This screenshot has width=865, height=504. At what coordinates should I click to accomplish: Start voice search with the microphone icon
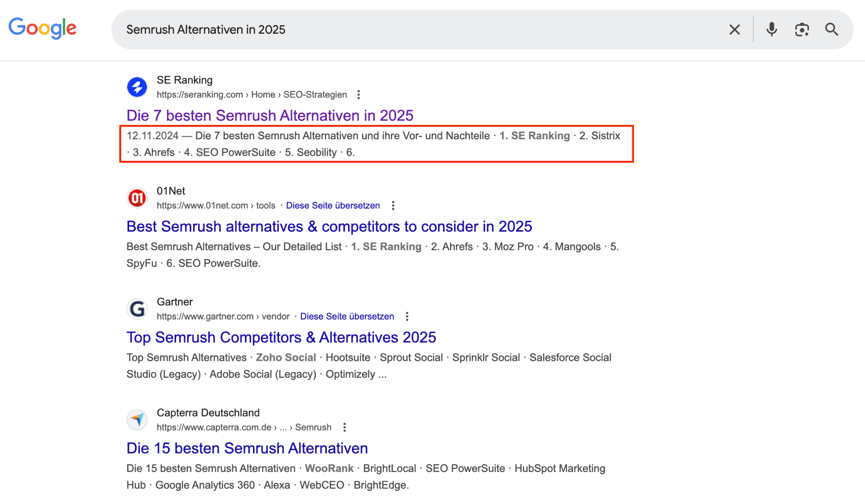(x=772, y=29)
